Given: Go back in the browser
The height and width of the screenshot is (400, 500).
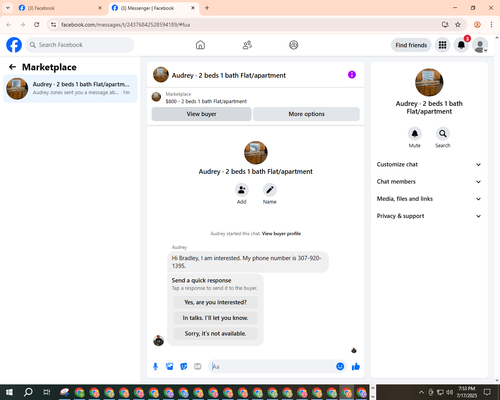Looking at the screenshot, I should coord(9,25).
